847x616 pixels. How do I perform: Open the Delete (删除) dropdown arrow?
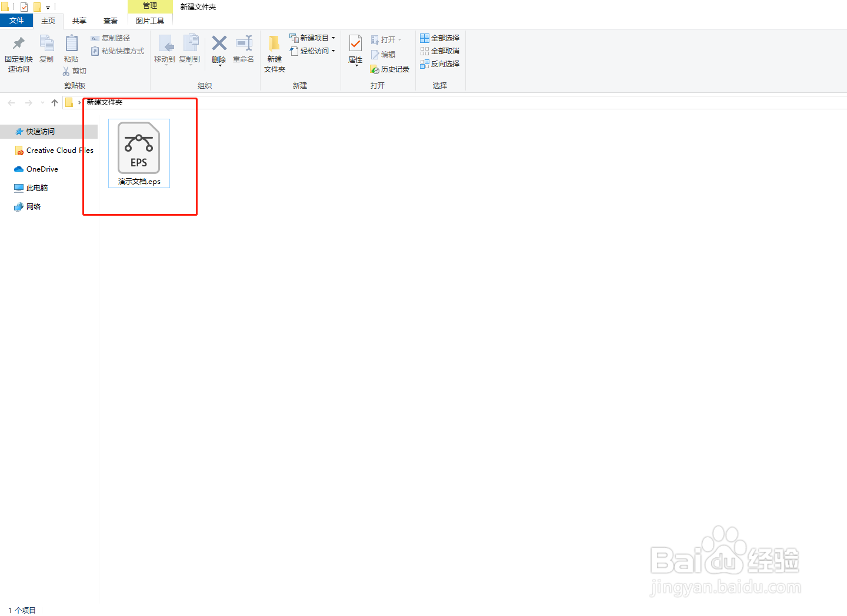tap(219, 65)
